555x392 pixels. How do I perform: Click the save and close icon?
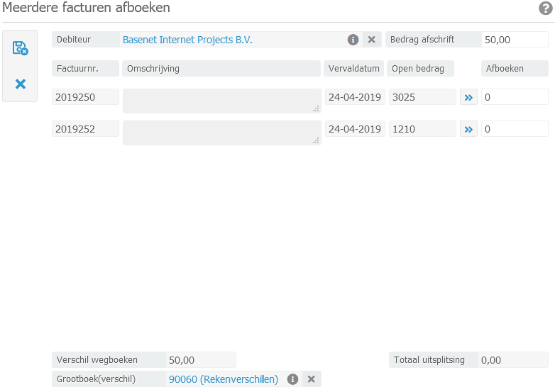[x=20, y=48]
